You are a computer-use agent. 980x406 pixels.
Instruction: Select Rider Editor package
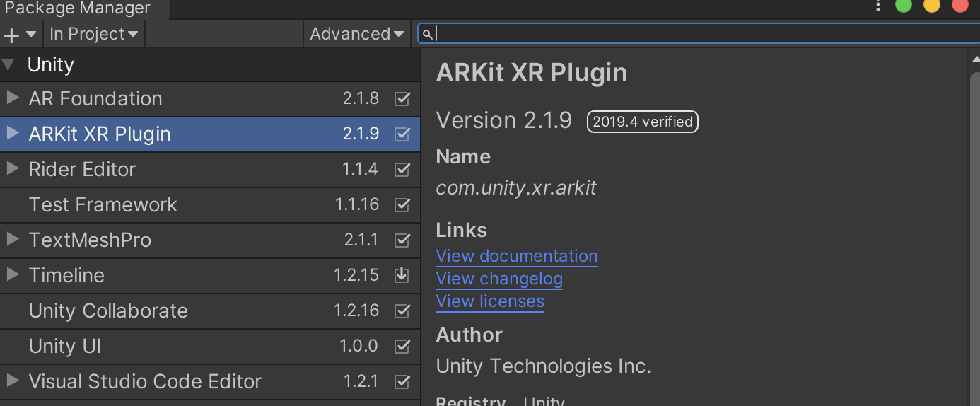click(x=210, y=170)
